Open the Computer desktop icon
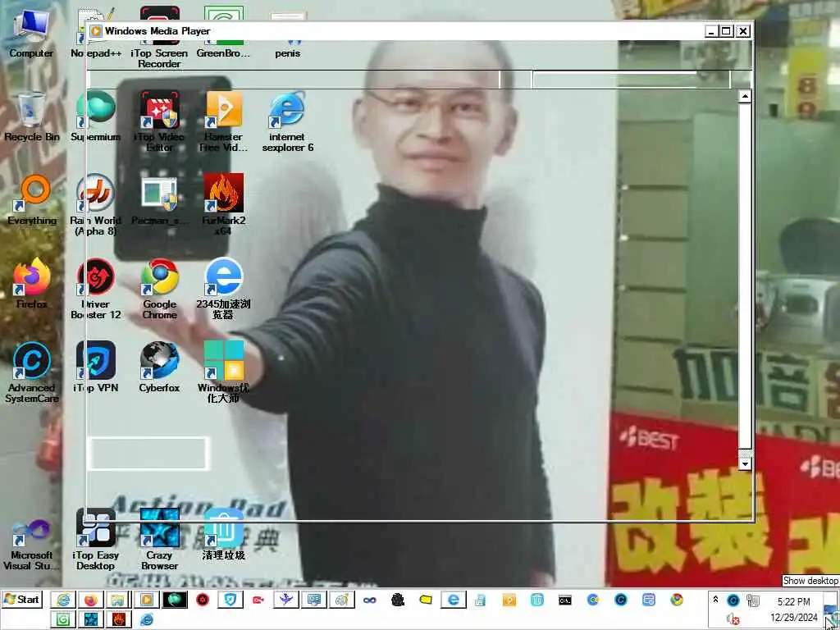 (x=31, y=34)
